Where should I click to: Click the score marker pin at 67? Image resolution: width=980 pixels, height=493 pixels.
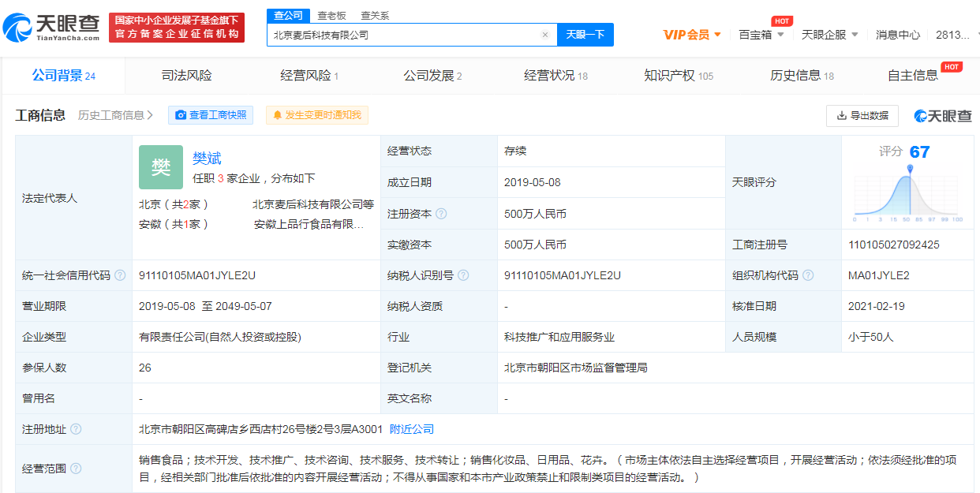[911, 169]
